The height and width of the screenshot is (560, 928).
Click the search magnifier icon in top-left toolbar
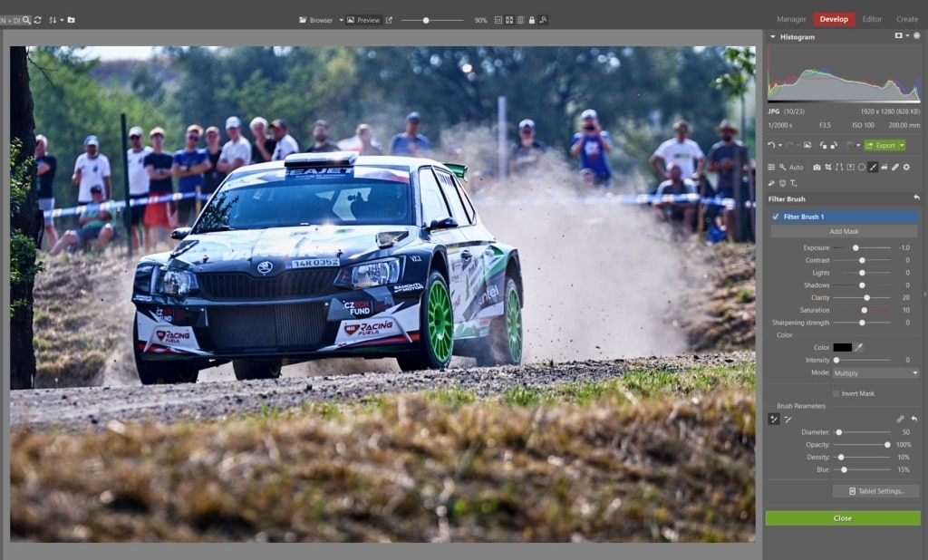[26, 20]
